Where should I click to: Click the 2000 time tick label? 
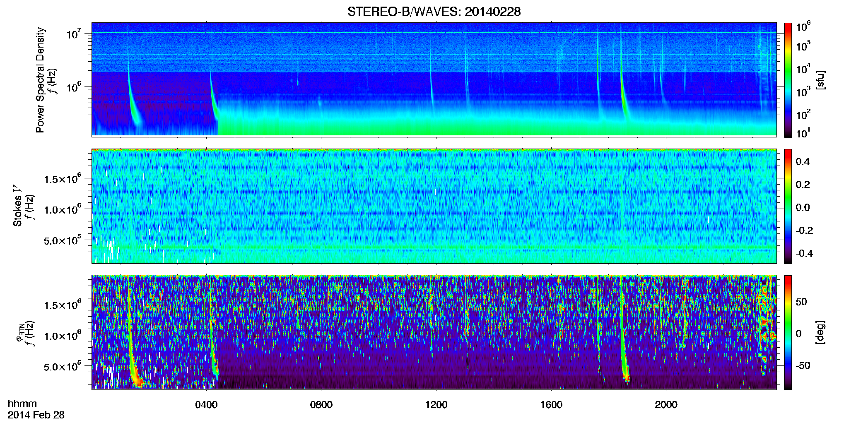pos(666,405)
